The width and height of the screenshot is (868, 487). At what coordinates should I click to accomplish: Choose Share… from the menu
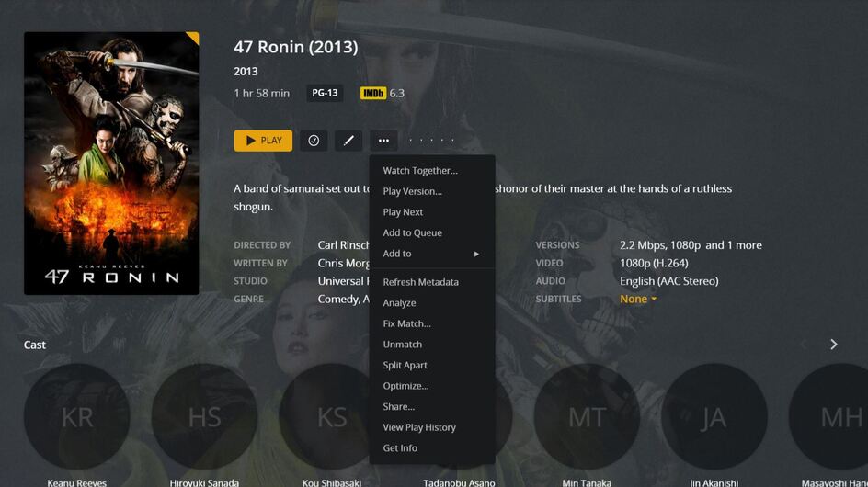[432, 407]
